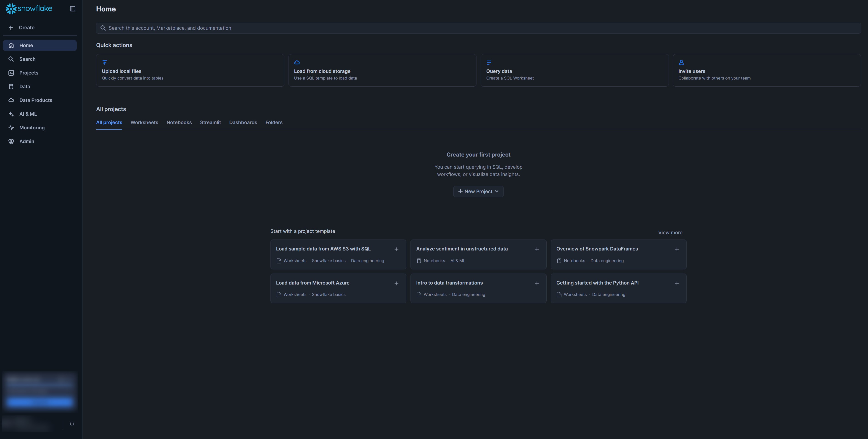Click the cloud icon on cloud storage card
The image size is (868, 439).
297,62
